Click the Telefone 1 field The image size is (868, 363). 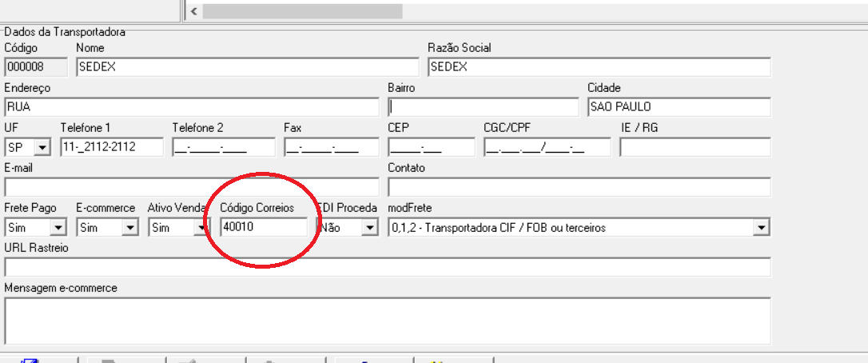(112, 148)
